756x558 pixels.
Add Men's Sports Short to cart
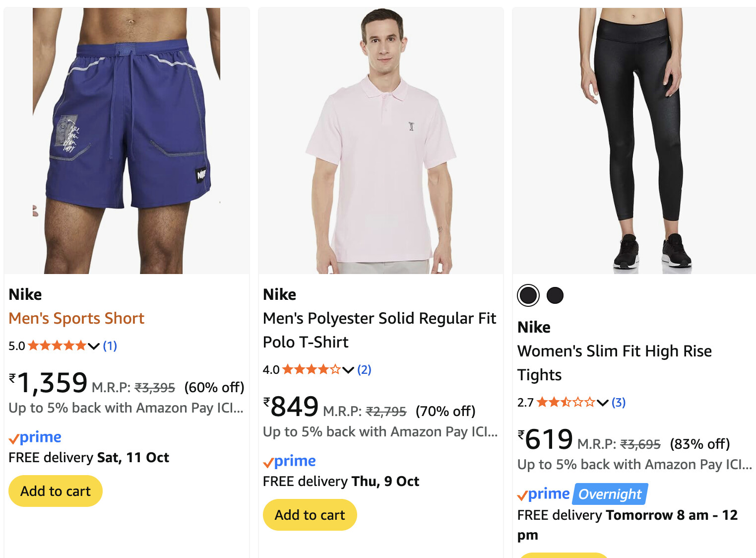coord(56,491)
